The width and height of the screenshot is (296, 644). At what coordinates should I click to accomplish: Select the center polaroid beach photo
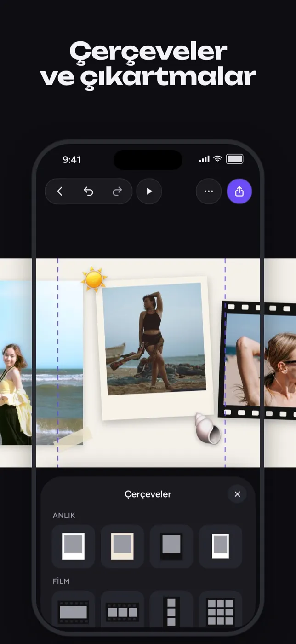pyautogui.click(x=155, y=348)
